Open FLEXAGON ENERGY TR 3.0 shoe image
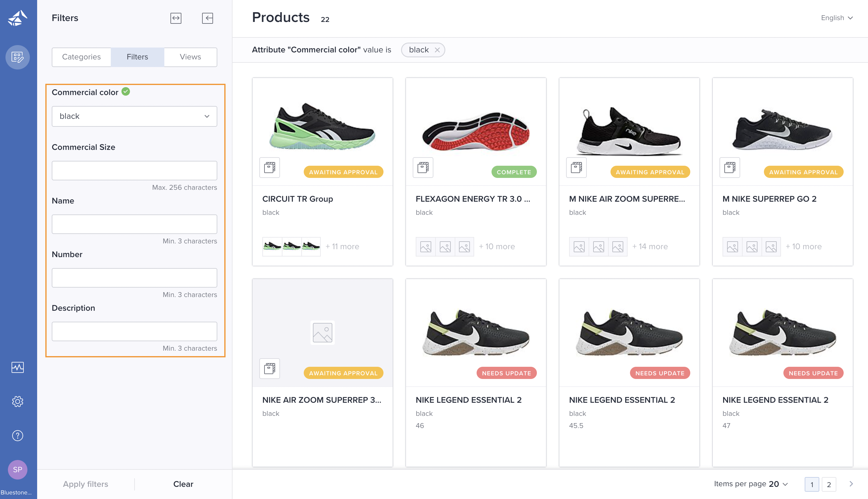This screenshot has height=499, width=868. [x=476, y=131]
